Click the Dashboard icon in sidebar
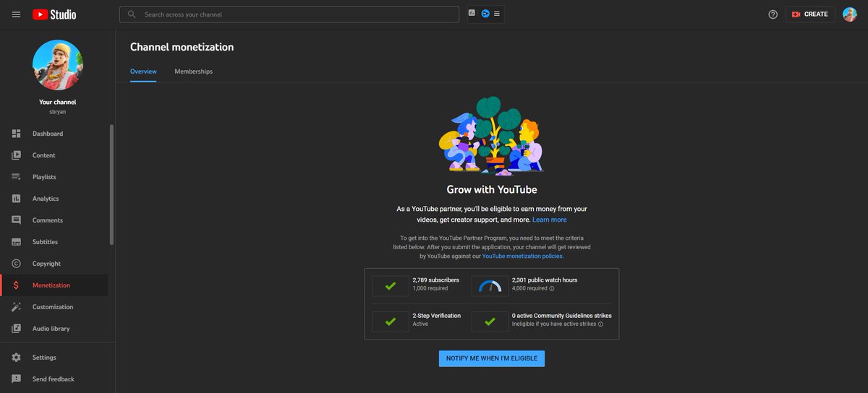The height and width of the screenshot is (393, 868). tap(16, 134)
